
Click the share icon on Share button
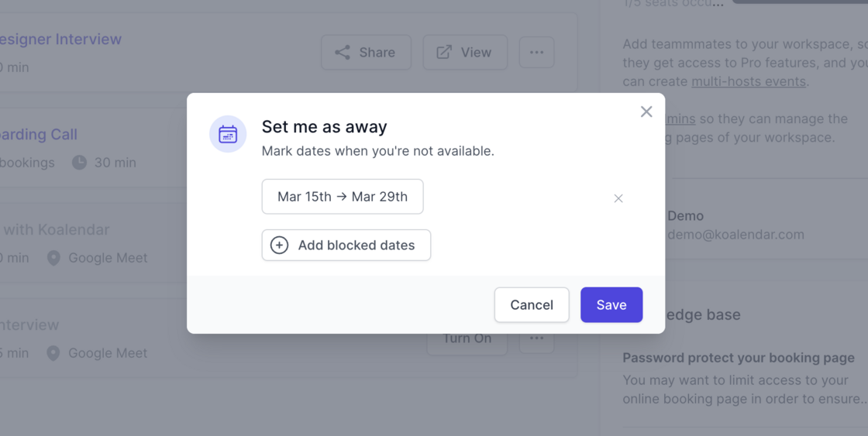tap(343, 53)
